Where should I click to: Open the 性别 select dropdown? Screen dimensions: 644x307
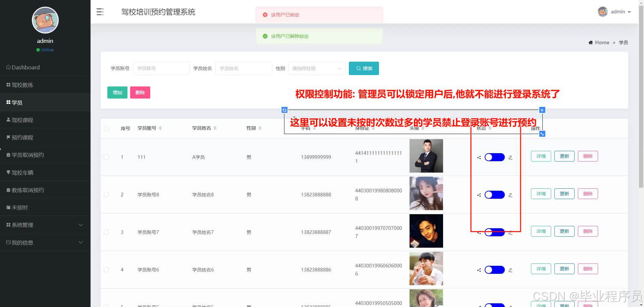point(317,68)
